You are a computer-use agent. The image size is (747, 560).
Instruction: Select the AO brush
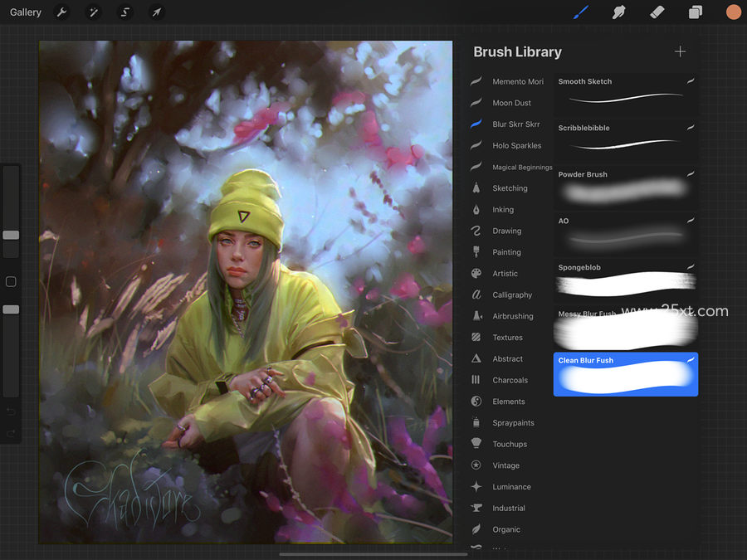[x=626, y=234]
